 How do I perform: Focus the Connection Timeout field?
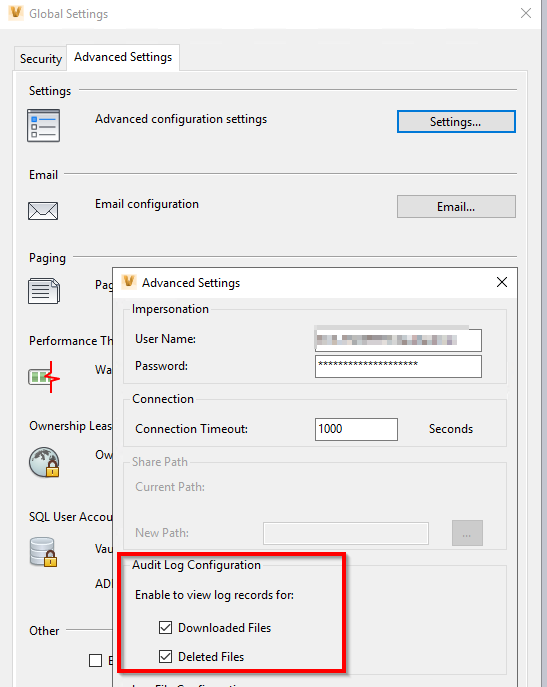[x=356, y=429]
